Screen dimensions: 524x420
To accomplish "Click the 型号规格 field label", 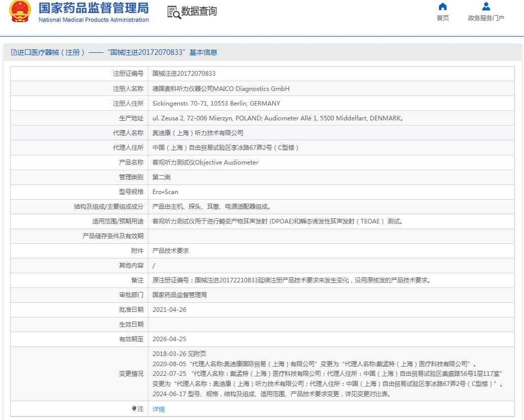I will click(131, 191).
